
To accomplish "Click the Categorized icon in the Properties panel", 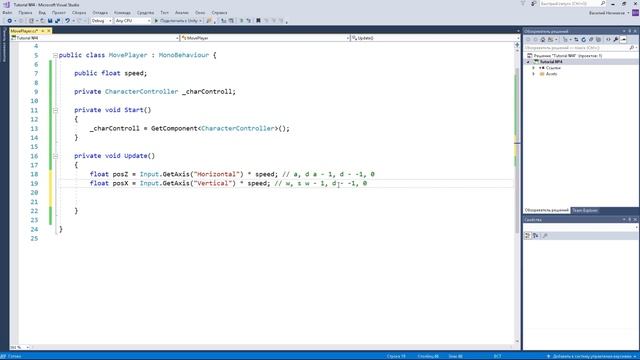I will [x=527, y=236].
